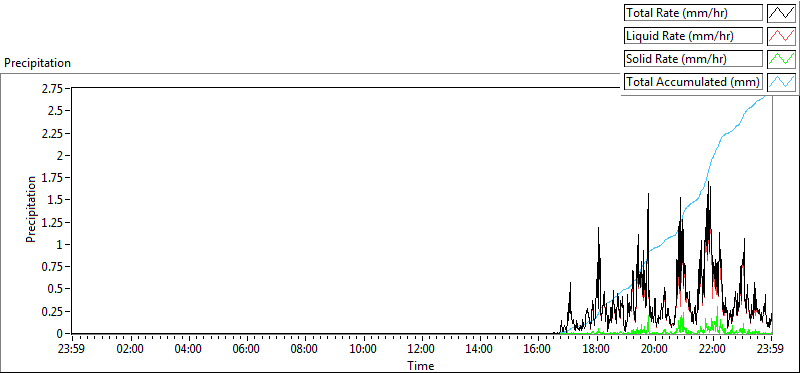Click the Solid Rate green line sample icon
This screenshot has width=800, height=373.
click(x=781, y=59)
